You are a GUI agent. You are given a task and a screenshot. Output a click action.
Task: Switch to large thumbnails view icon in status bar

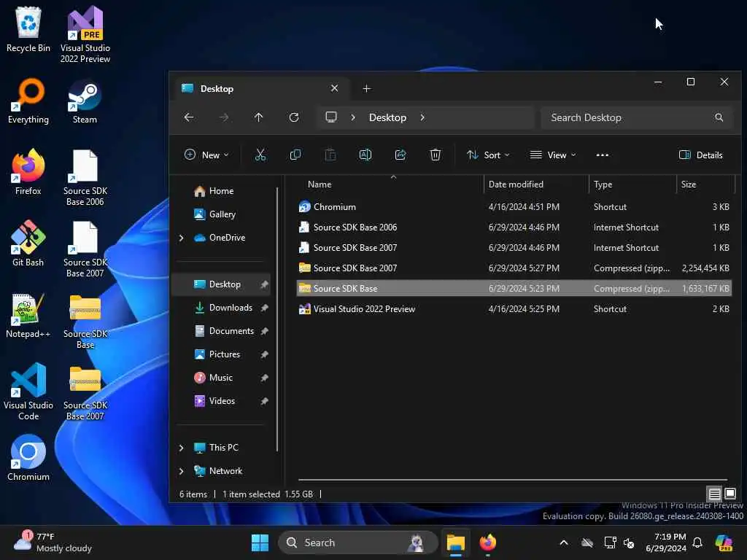click(x=729, y=494)
